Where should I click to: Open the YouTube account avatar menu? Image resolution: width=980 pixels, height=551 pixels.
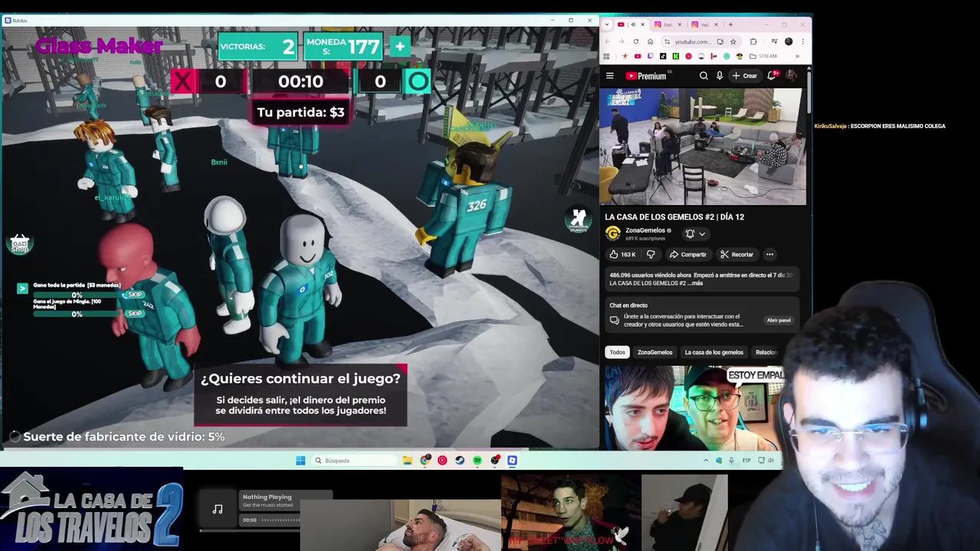coord(792,75)
